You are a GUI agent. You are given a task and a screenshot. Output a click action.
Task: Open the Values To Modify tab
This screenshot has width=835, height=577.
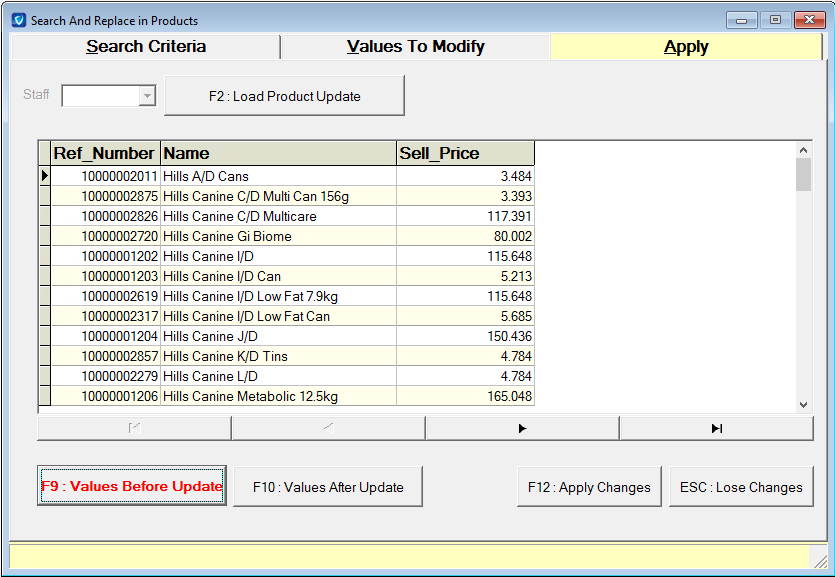[x=415, y=47]
